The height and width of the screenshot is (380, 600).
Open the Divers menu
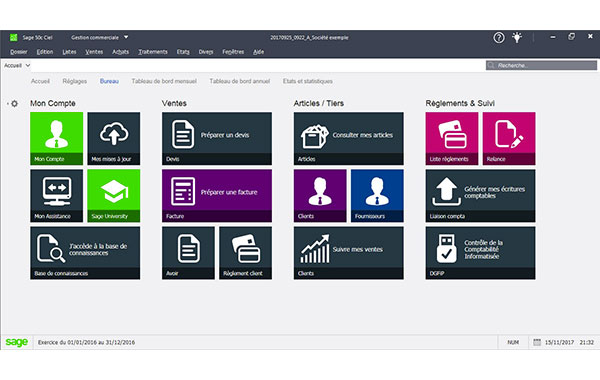[206, 52]
